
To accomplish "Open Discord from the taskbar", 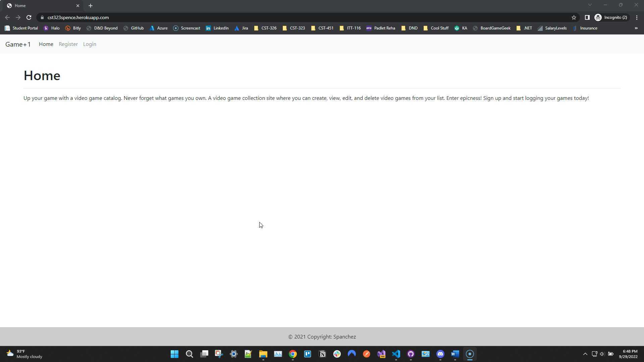I will (x=440, y=354).
